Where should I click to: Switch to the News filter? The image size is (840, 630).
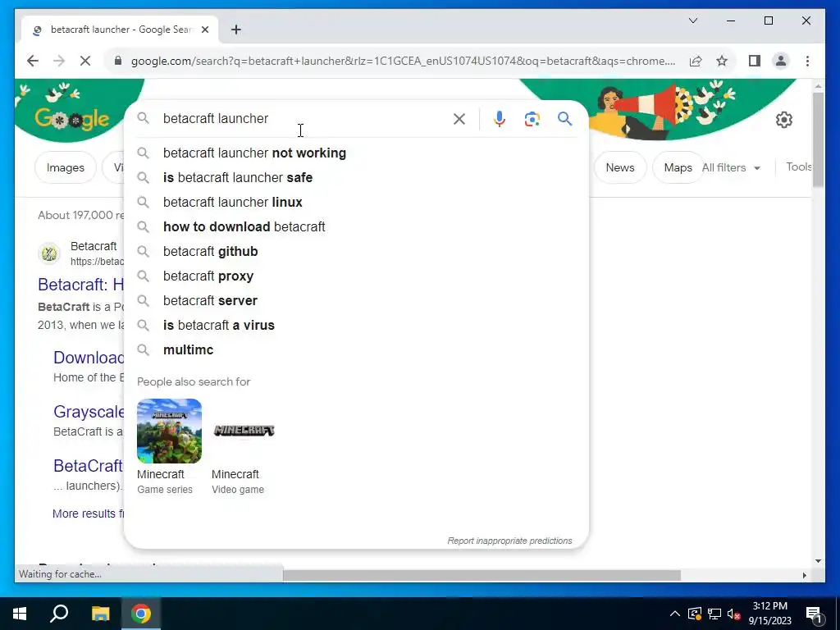click(620, 167)
